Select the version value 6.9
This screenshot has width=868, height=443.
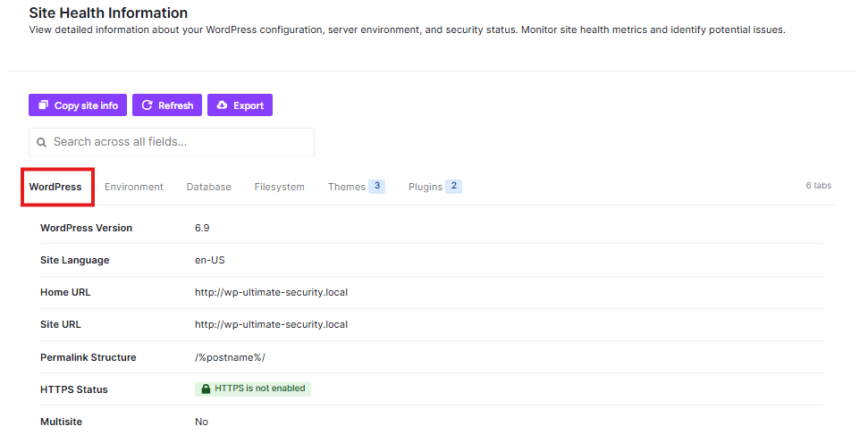(202, 228)
